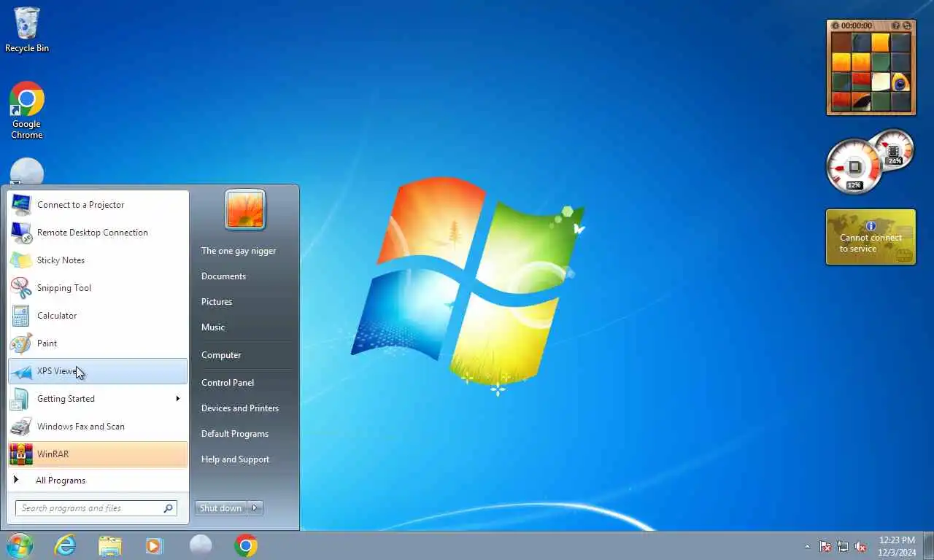
Task: Click the puzzle gadget timer pause icon
Action: [x=835, y=26]
